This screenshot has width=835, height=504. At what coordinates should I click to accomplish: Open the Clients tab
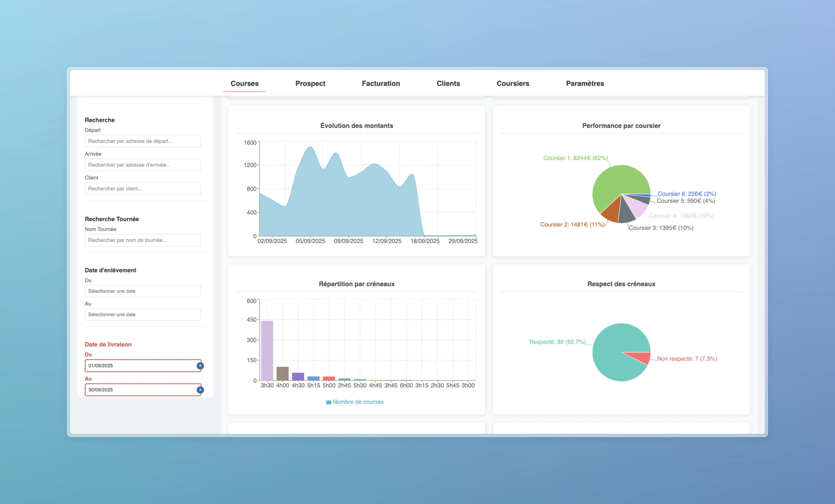pos(448,83)
